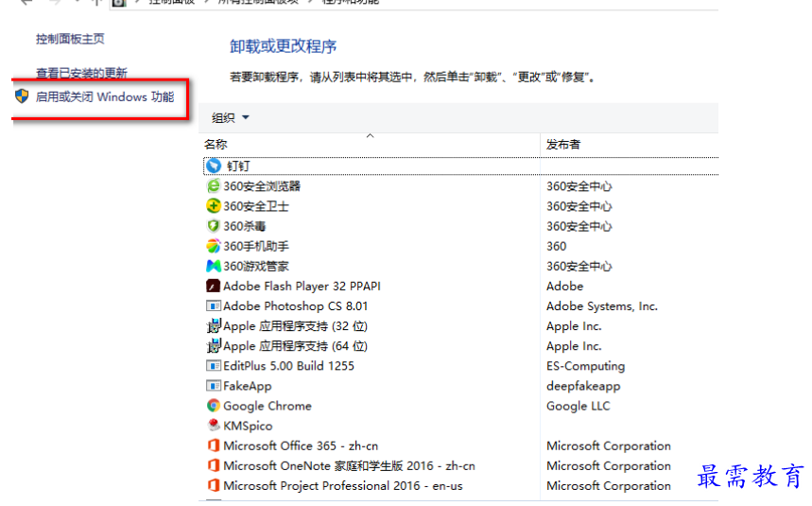Viewport: 812px width, 506px height.
Task: Open the 查看已安装的更新 link
Action: coord(81,73)
